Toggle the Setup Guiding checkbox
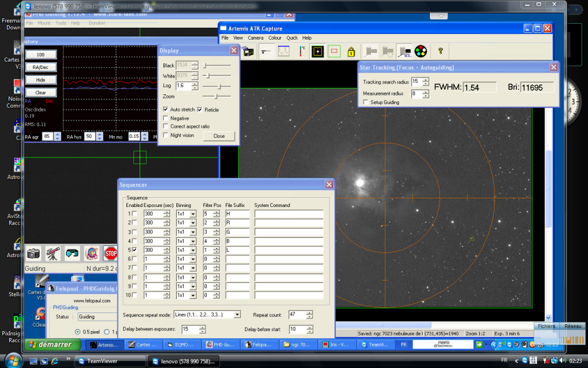The width and height of the screenshot is (588, 368). (366, 102)
